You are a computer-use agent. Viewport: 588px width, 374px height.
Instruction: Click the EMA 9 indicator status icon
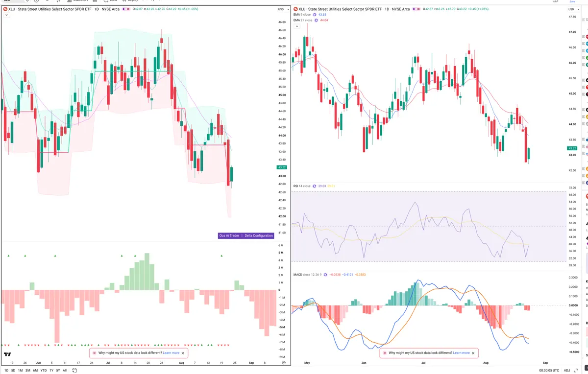(x=315, y=15)
